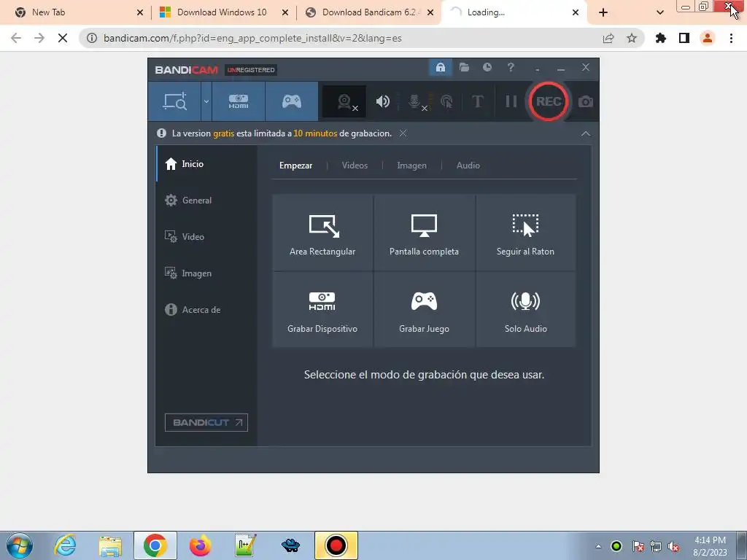Select game recording mode gamepad icon in toolbar
This screenshot has height=560, width=747.
point(292,101)
